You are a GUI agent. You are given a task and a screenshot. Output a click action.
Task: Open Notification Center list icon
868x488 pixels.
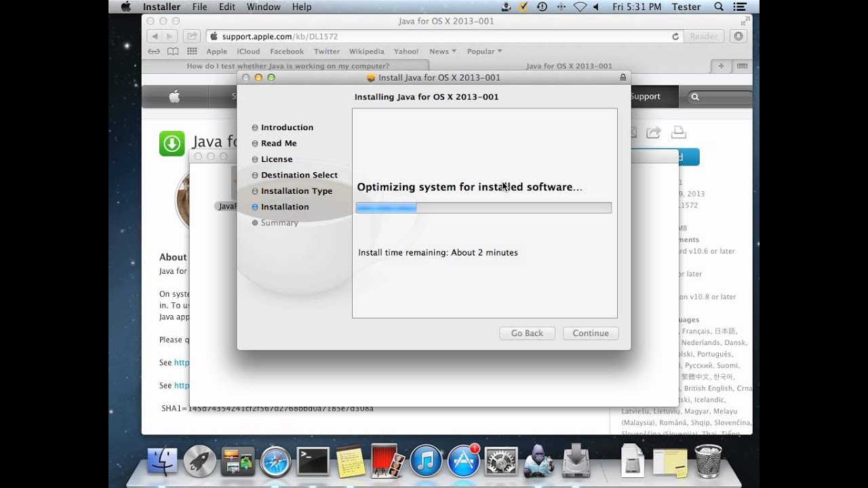pos(740,7)
